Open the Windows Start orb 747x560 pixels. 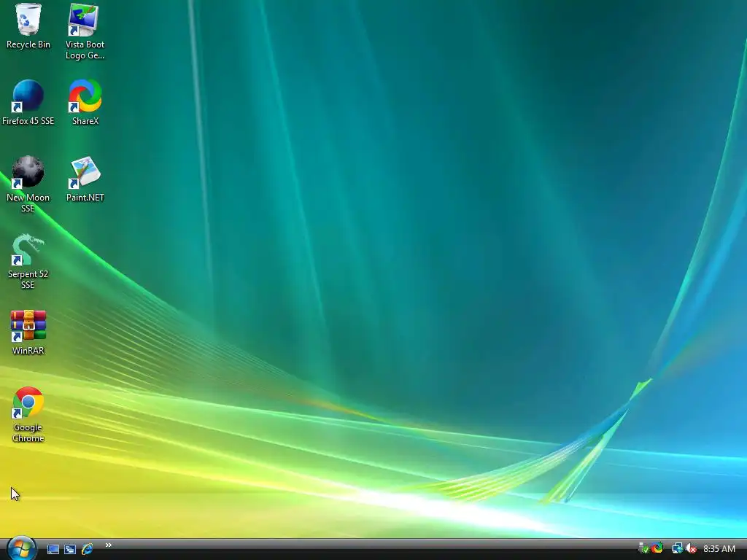(x=21, y=548)
